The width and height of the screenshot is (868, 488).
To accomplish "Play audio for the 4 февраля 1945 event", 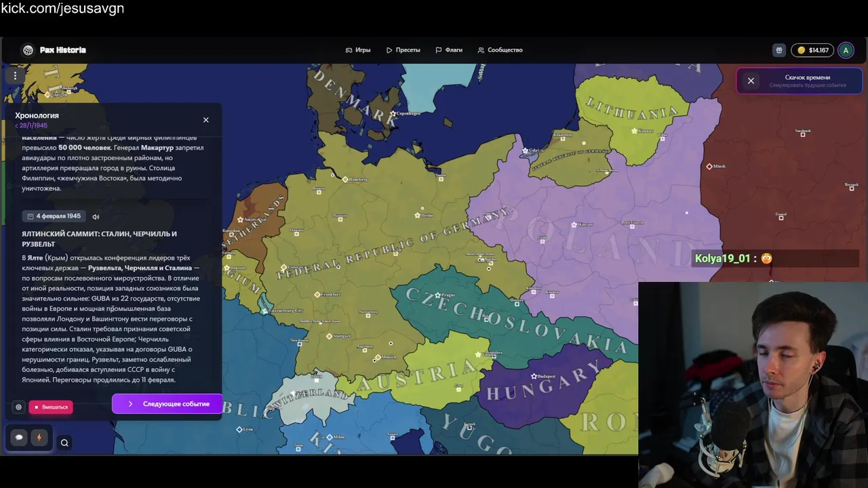I will (x=96, y=217).
